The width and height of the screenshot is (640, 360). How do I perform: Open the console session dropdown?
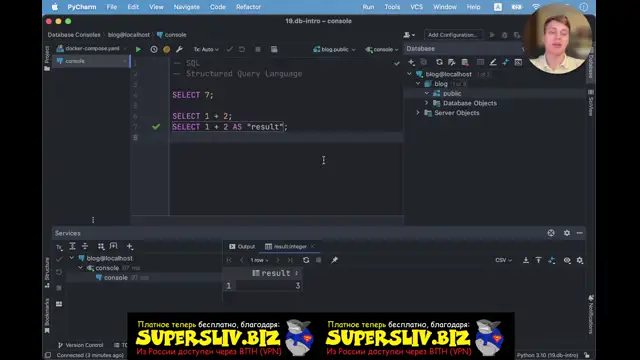click(382, 49)
